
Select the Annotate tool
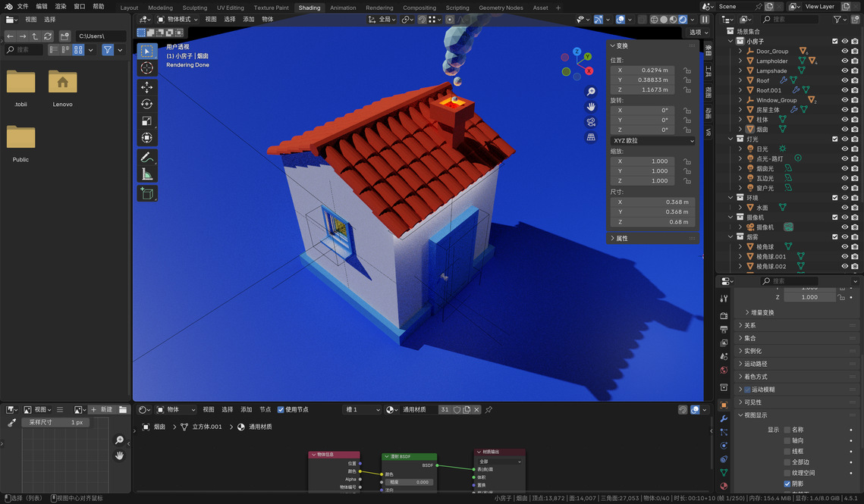pyautogui.click(x=147, y=157)
